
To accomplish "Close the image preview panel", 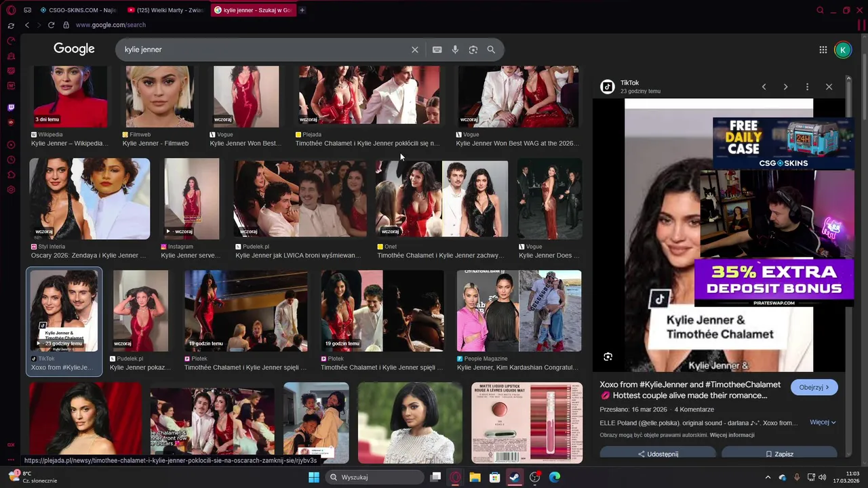I will [829, 87].
